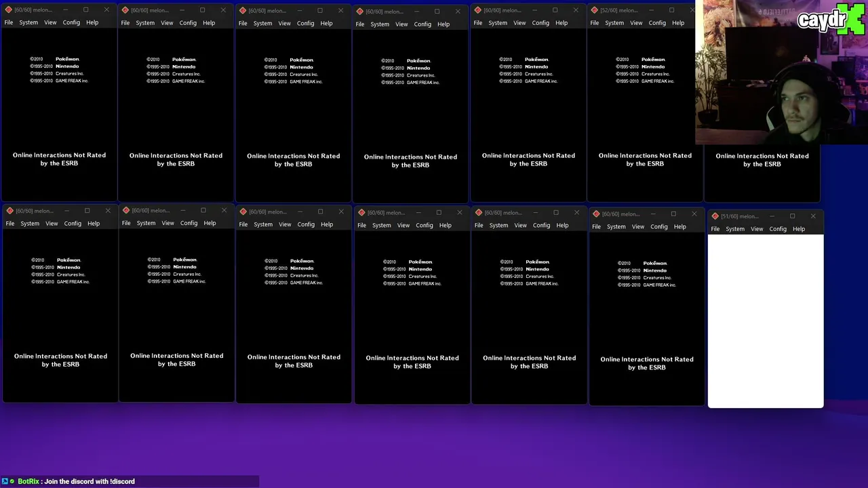Open File menu in first bottom-row melonDS window
Screen dimensions: 868x488
point(10,224)
